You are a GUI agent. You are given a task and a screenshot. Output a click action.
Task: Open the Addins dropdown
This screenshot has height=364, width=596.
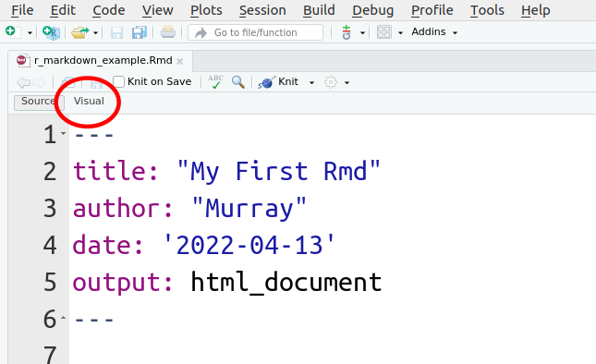(x=434, y=32)
